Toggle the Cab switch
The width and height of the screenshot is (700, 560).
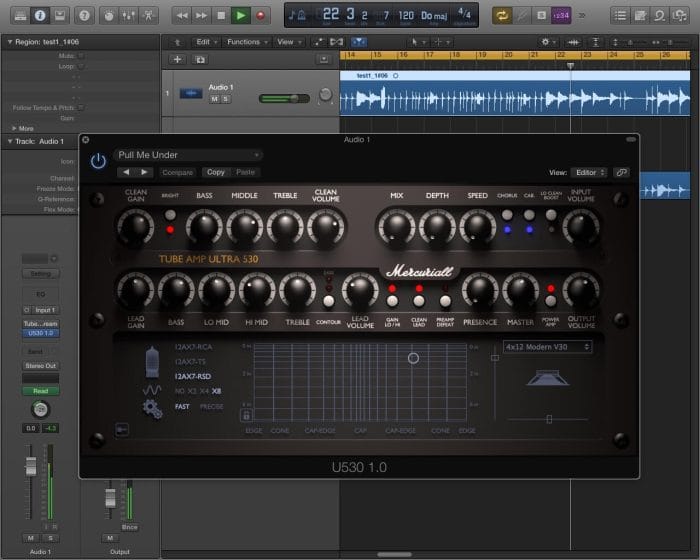coord(529,215)
